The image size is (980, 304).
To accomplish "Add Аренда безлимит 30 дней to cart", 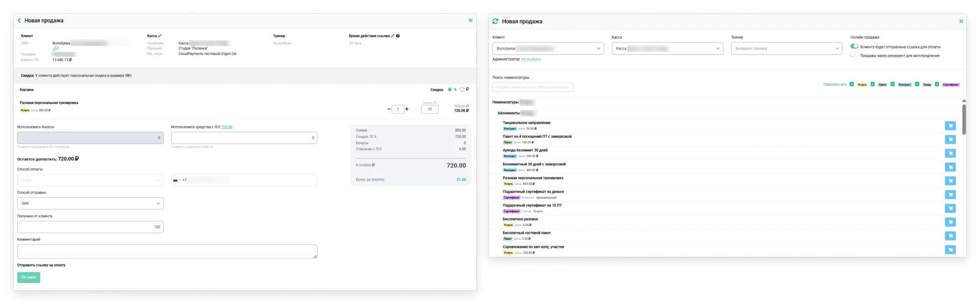I will tap(950, 153).
